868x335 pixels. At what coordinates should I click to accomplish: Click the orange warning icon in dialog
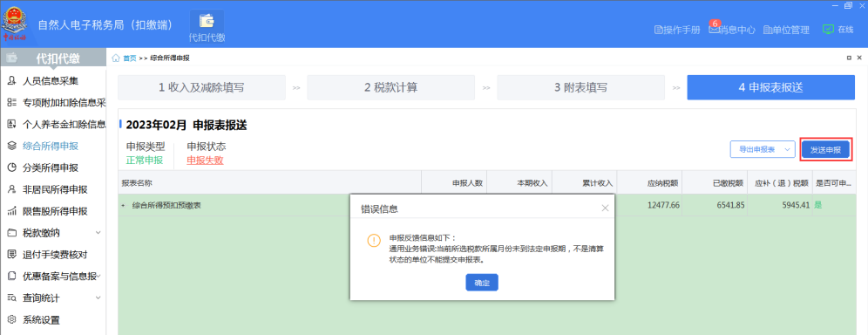click(x=374, y=240)
